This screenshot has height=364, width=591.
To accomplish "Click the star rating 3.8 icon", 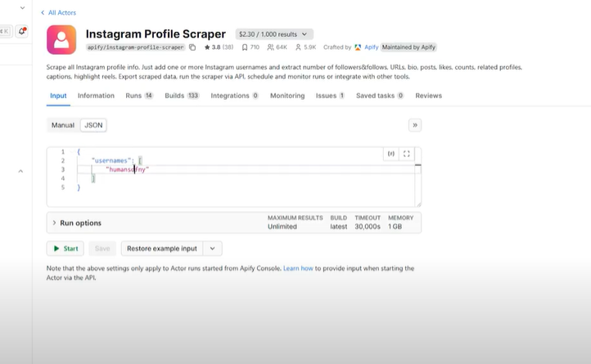I will pos(207,47).
